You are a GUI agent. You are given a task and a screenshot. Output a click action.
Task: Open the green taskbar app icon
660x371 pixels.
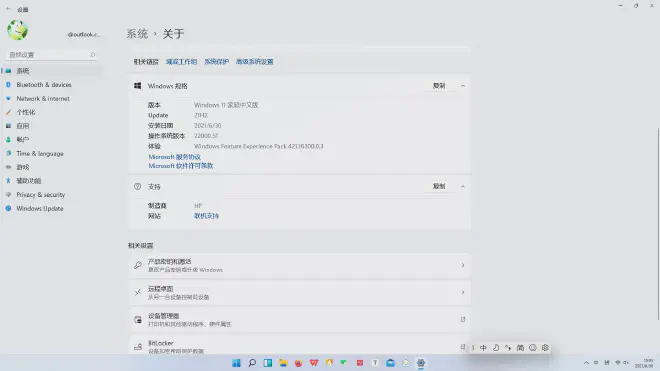tap(344, 363)
